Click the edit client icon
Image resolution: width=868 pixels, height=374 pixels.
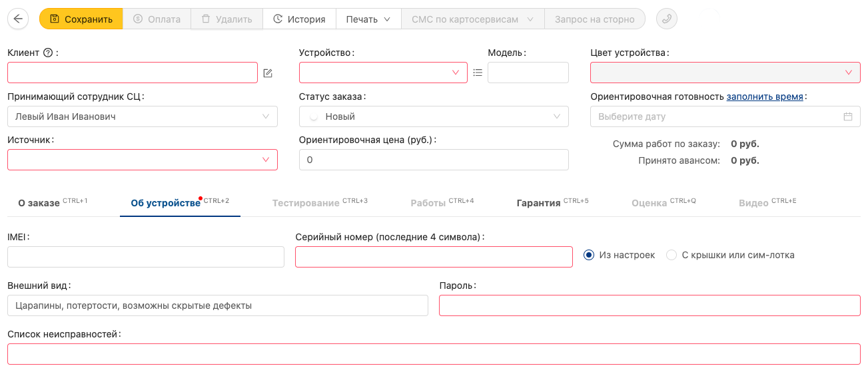coord(268,73)
